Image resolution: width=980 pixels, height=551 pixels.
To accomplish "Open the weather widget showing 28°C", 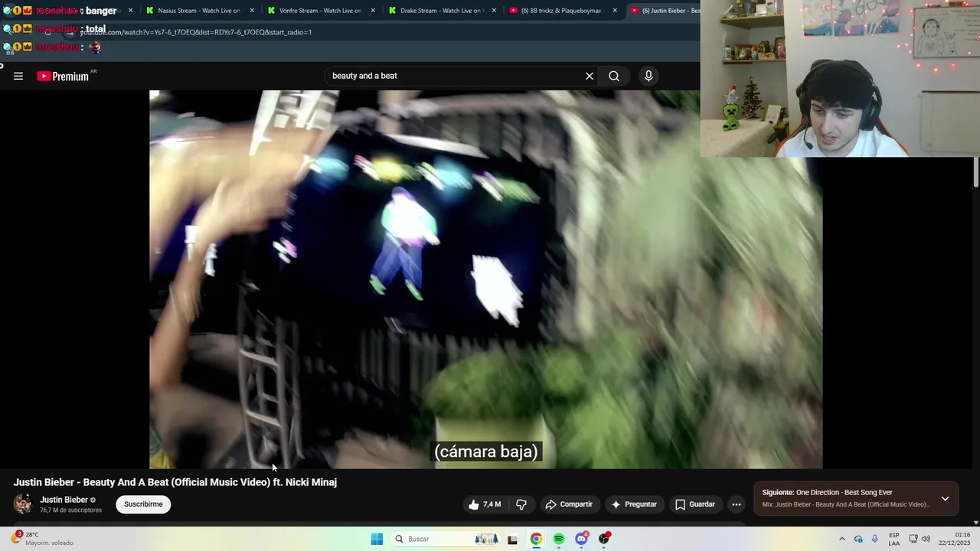I will point(43,539).
